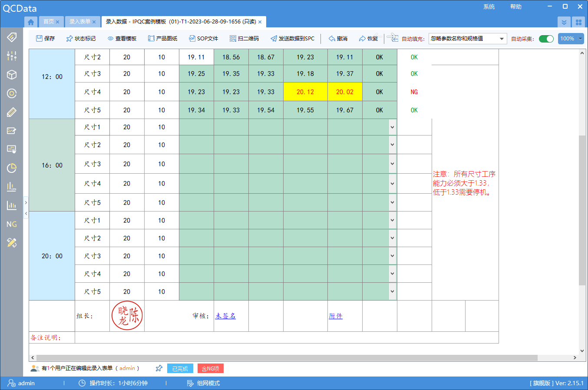Click the 备注说明 remark input field
588x390 pixels.
287,337
